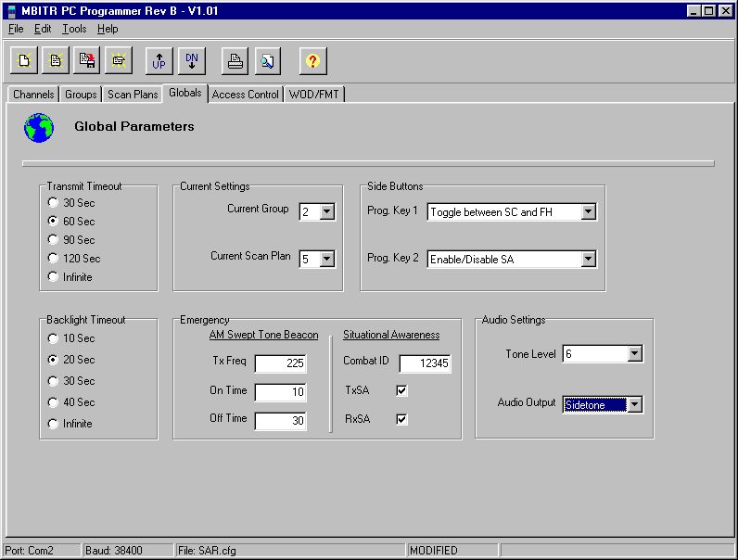738x560 pixels.
Task: Select 120 Sec transmit timeout
Action: tap(54, 259)
